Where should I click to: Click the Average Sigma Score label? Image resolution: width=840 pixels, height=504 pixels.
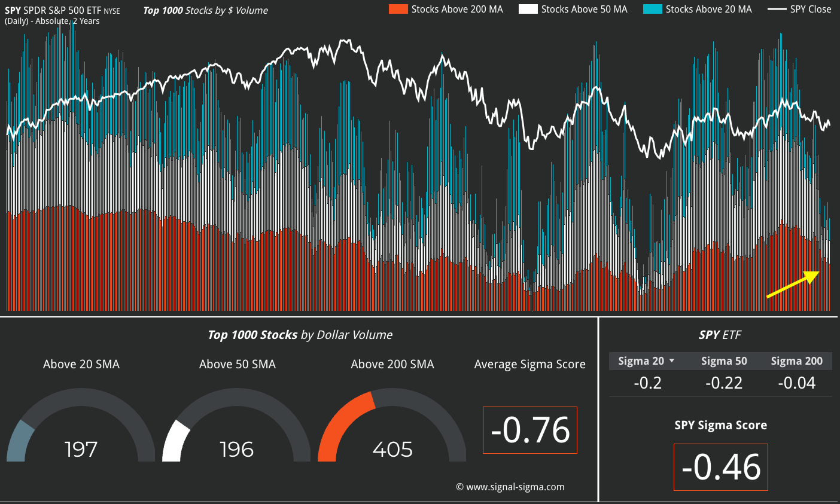[x=530, y=364]
